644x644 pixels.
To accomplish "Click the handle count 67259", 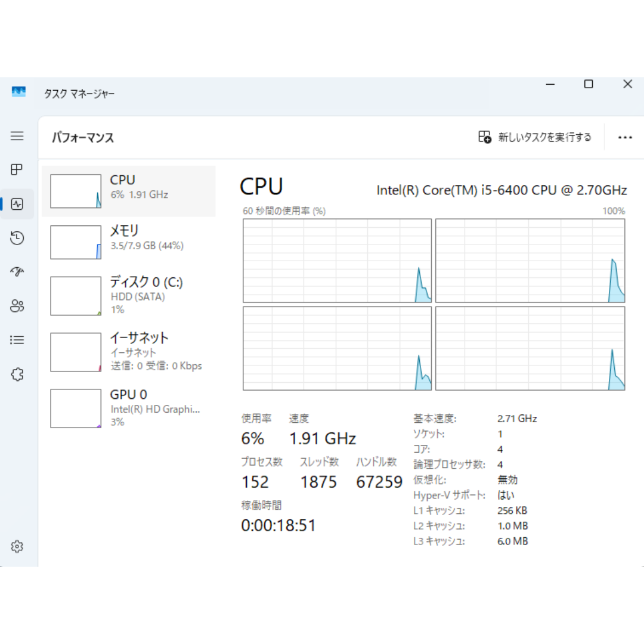I will [x=379, y=482].
